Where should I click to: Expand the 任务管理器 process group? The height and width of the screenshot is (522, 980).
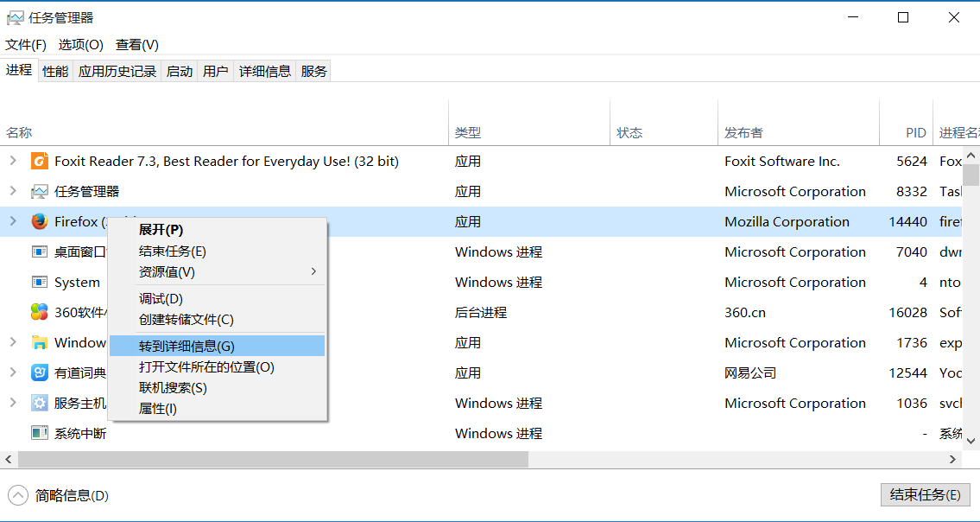12,191
